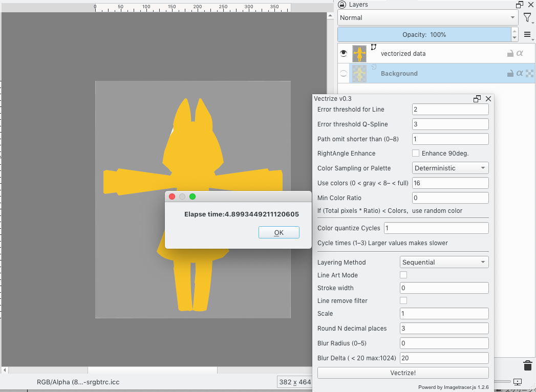536x392 pixels.
Task: Float the Vectrize docker panel
Action: (x=477, y=99)
